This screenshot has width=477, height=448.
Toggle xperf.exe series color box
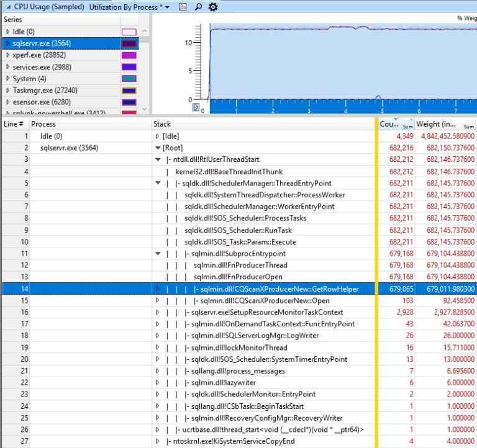(x=129, y=55)
